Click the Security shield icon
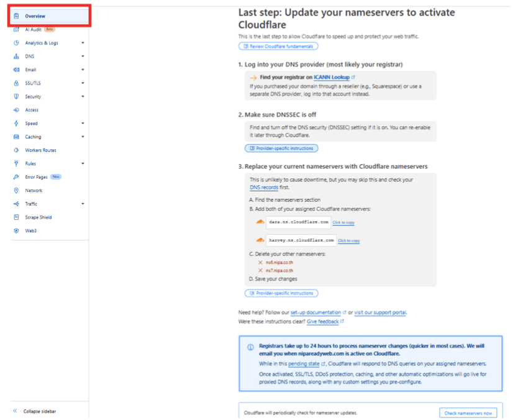Screen dimensions: 513x420 tap(16, 96)
